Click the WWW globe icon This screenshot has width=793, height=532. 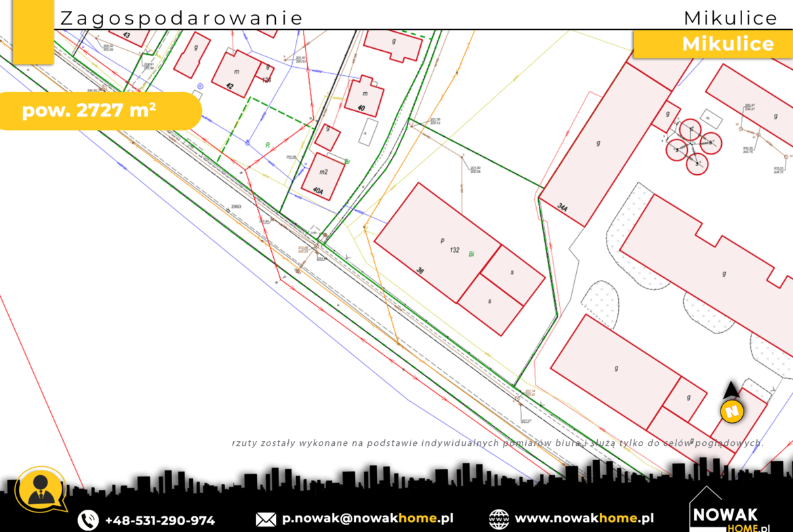[x=499, y=519]
